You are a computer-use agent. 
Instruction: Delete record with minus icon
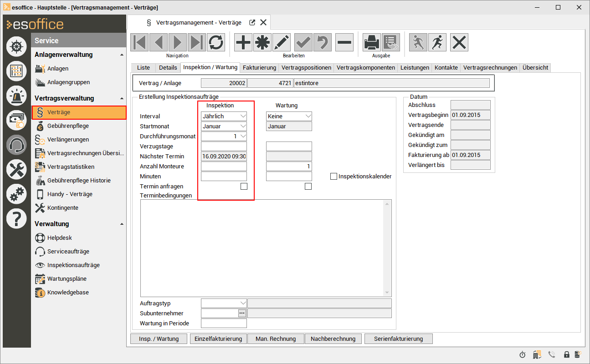click(x=344, y=42)
